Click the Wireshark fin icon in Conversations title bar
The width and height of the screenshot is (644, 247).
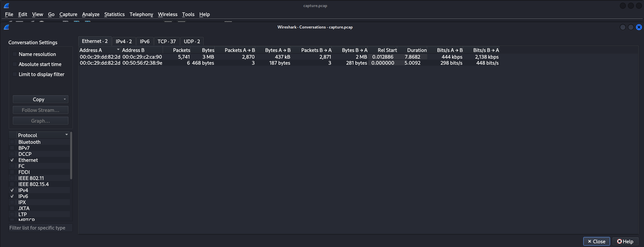(6, 27)
